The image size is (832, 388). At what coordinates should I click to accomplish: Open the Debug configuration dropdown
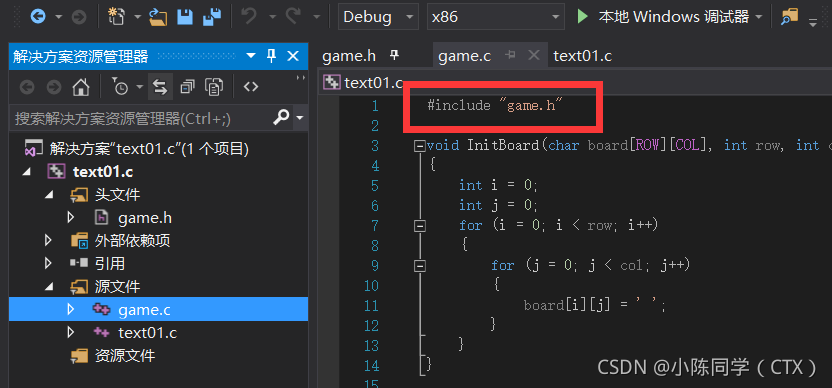click(378, 17)
